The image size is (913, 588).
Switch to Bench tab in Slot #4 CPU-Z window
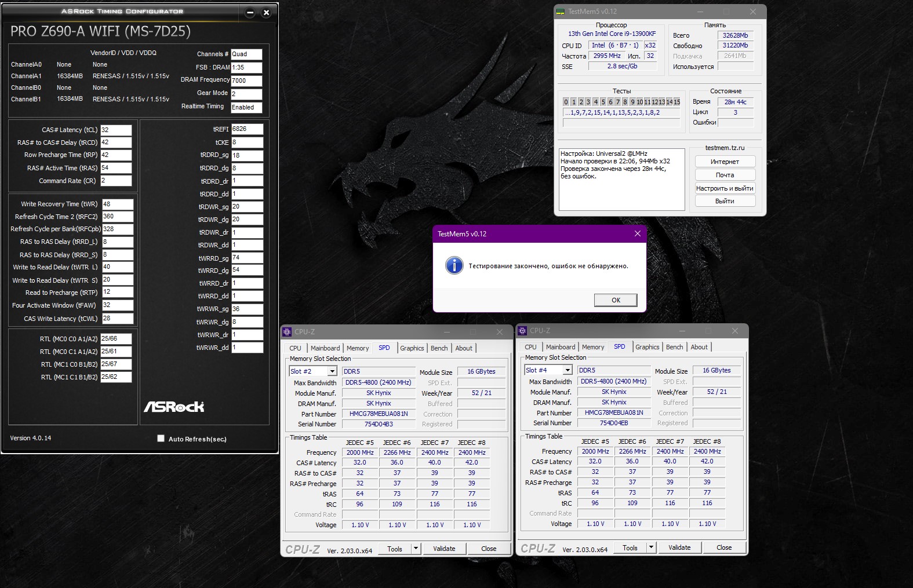coord(675,347)
